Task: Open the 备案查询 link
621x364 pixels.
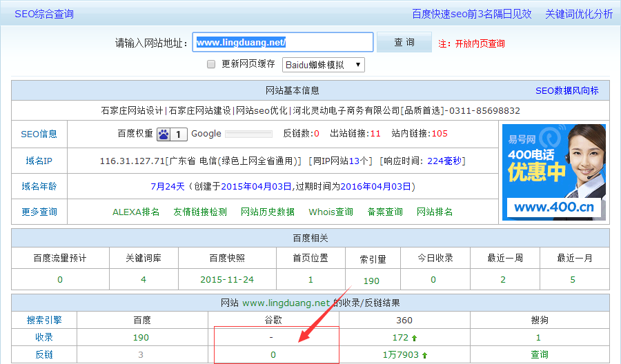Action: pyautogui.click(x=385, y=212)
